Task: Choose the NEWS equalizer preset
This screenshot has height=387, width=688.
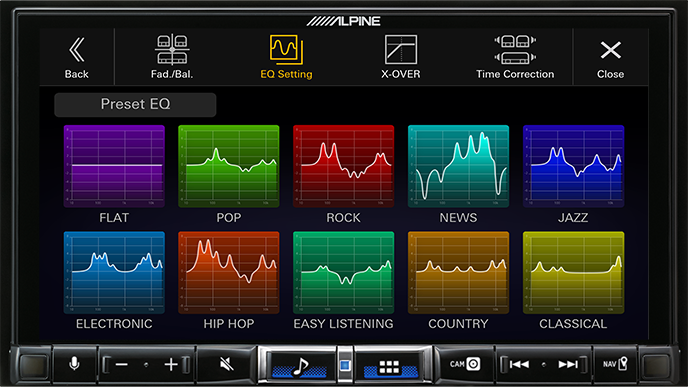Action: tap(459, 166)
